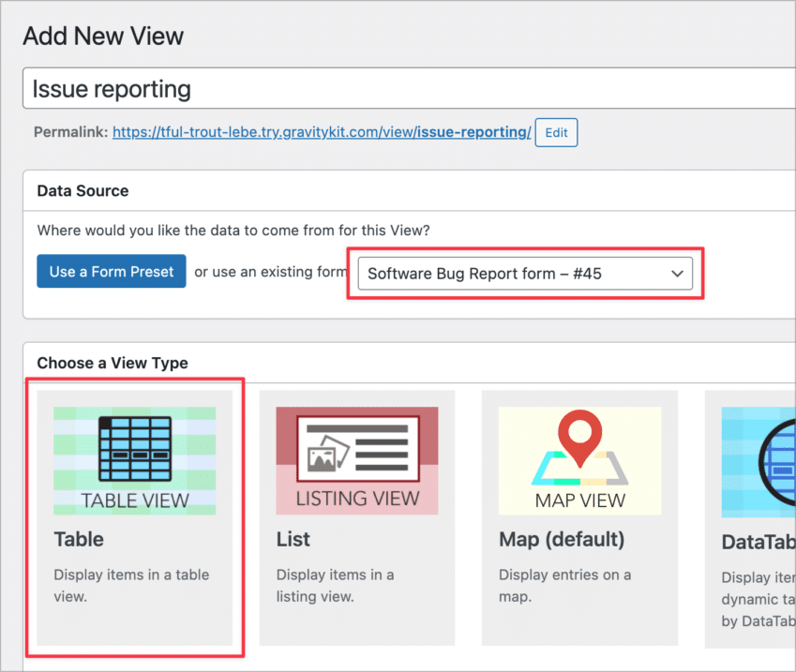Click the Table view heading text
Image resolution: width=796 pixels, height=672 pixels.
click(78, 539)
